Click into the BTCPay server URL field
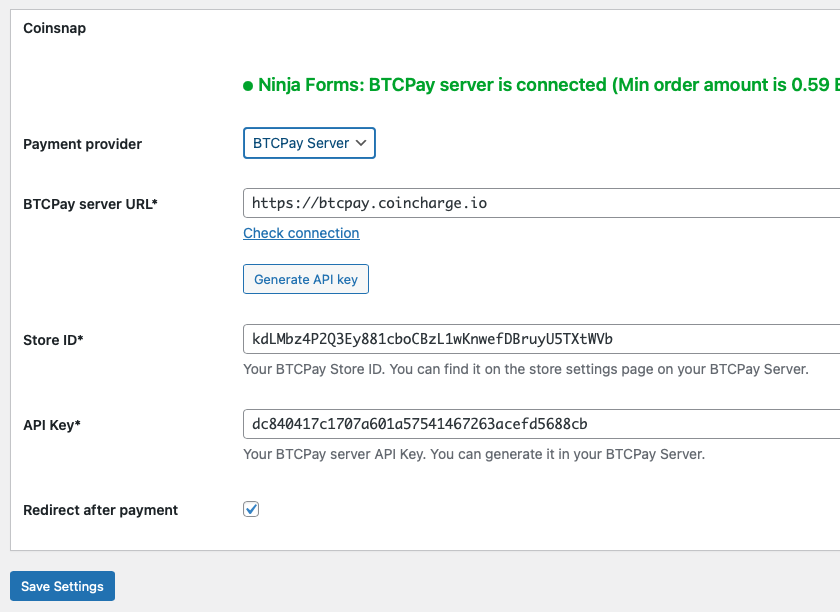The height and width of the screenshot is (612, 840). point(540,203)
